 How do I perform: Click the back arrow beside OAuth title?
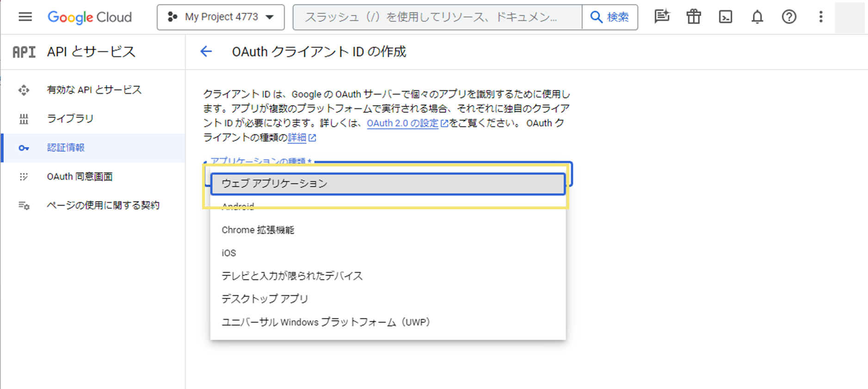[x=206, y=51]
